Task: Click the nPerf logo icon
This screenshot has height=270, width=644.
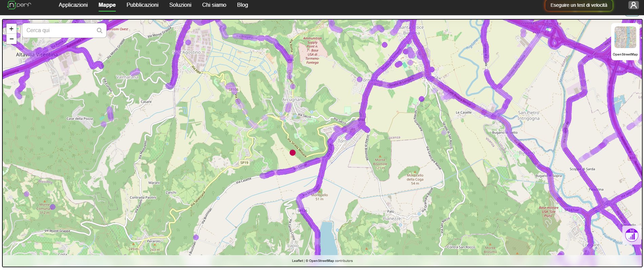Action: (19, 5)
